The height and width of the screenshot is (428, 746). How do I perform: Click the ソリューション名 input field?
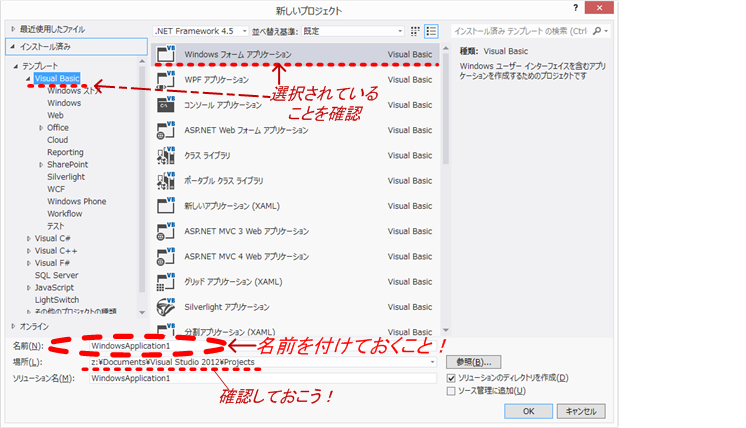tap(263, 378)
